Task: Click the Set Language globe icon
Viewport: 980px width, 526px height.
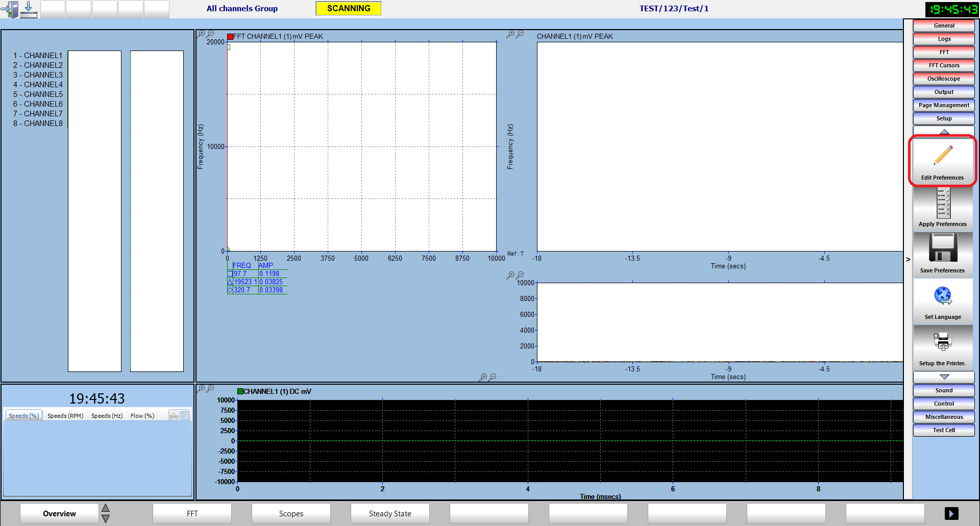Action: 943,301
